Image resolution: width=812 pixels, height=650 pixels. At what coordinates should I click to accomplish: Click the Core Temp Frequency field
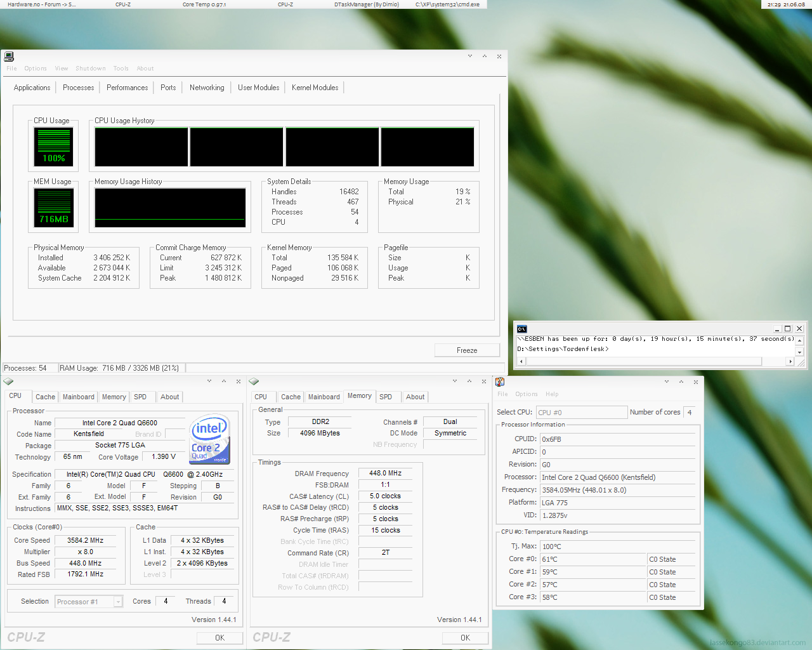617,490
